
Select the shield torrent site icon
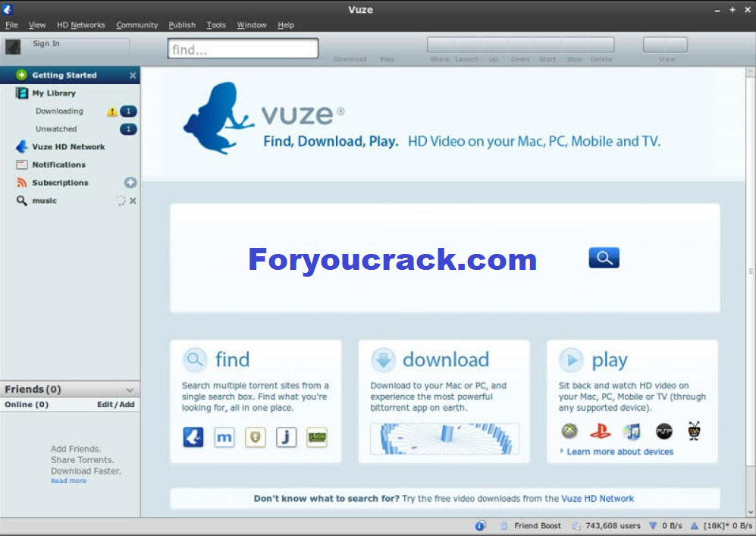[255, 437]
